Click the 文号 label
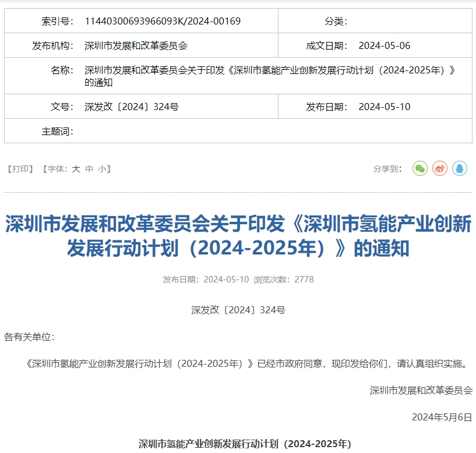476x453 pixels. point(62,107)
